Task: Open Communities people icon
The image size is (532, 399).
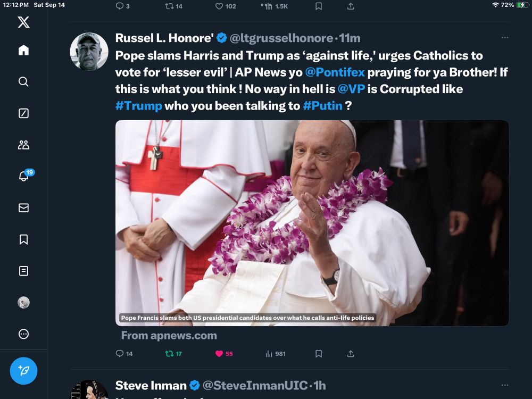Action: [23, 145]
